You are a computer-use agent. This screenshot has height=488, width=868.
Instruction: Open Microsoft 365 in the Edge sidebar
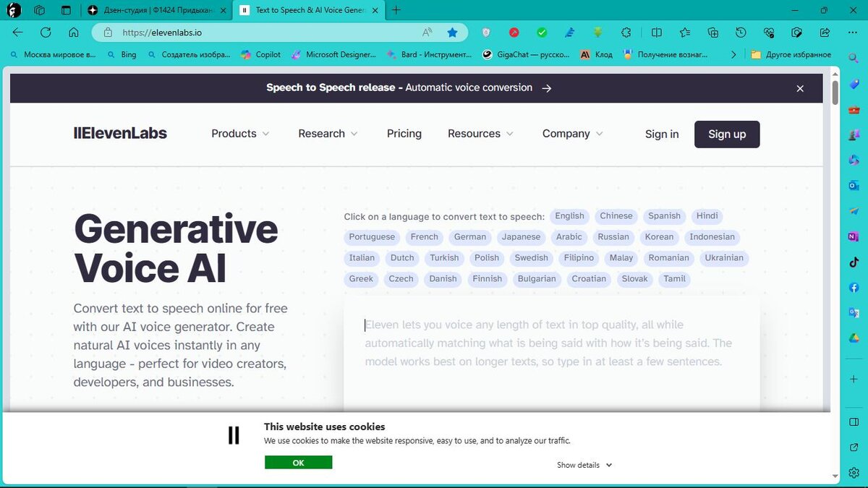854,160
